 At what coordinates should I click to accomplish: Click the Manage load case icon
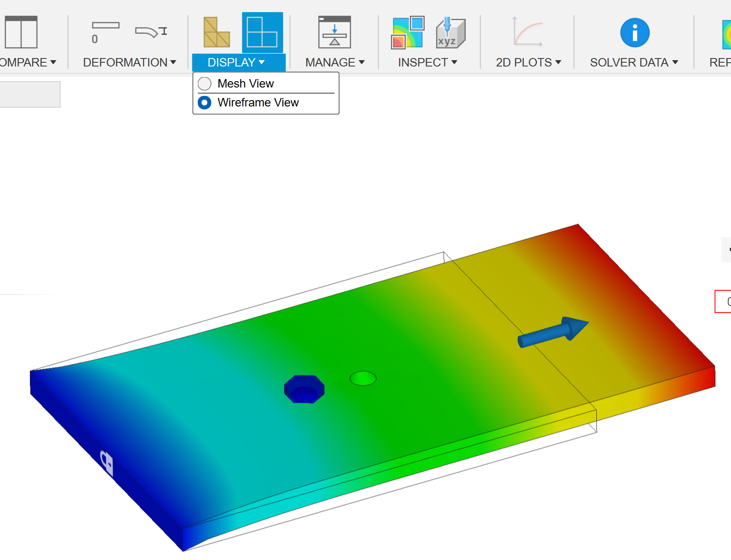(x=335, y=33)
